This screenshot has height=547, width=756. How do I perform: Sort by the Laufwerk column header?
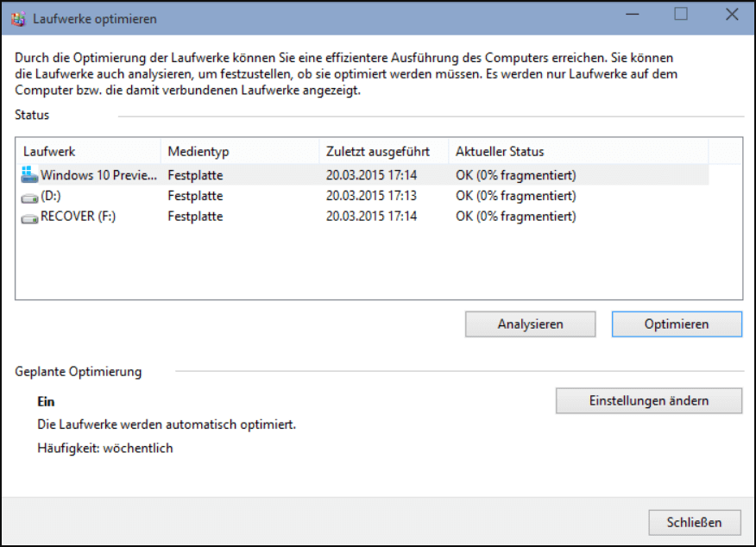[x=88, y=151]
